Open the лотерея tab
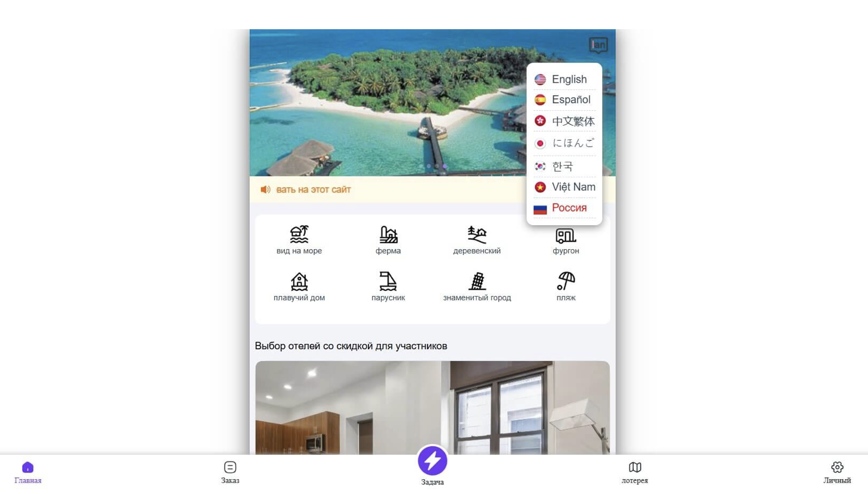The image size is (868, 494). click(635, 473)
